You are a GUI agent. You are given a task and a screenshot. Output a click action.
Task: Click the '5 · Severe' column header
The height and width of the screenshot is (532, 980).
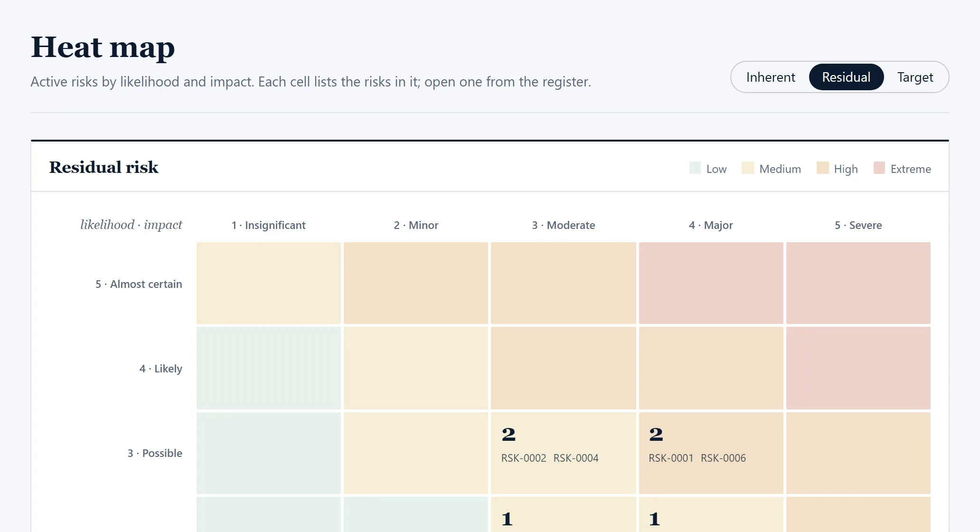[x=858, y=225]
